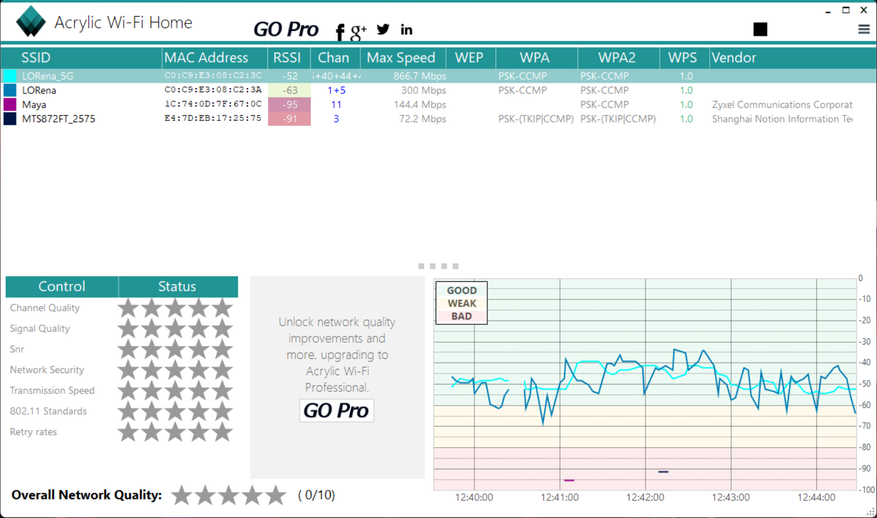877x518 pixels.
Task: Click the GO Pro button in upgrade panel
Action: (336, 411)
